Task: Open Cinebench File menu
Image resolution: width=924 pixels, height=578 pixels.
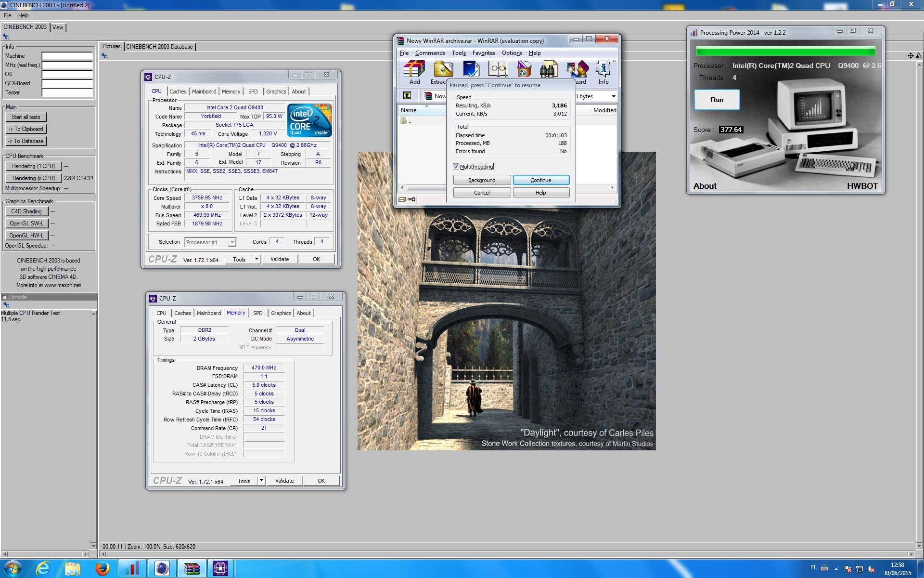Action: pyautogui.click(x=8, y=15)
